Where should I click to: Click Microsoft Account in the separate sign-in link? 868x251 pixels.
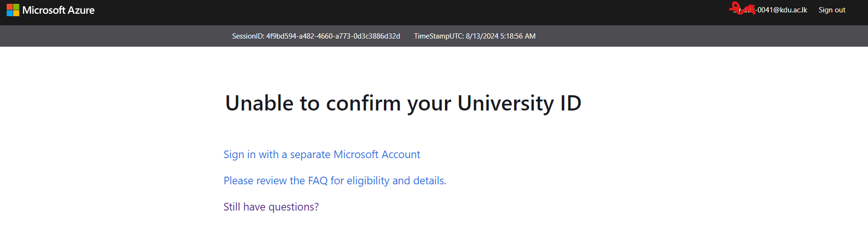(x=377, y=155)
